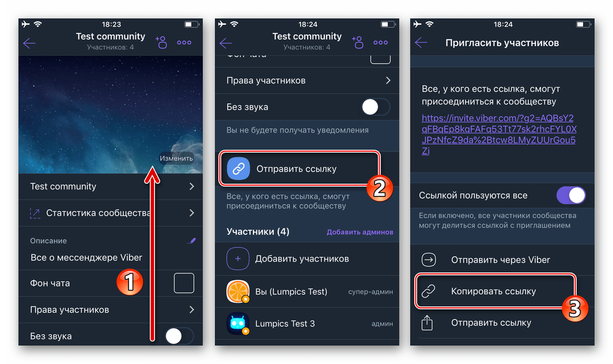This screenshot has width=613, height=364.
Task: Tap pencil icon to edit Описание
Action: [x=191, y=241]
